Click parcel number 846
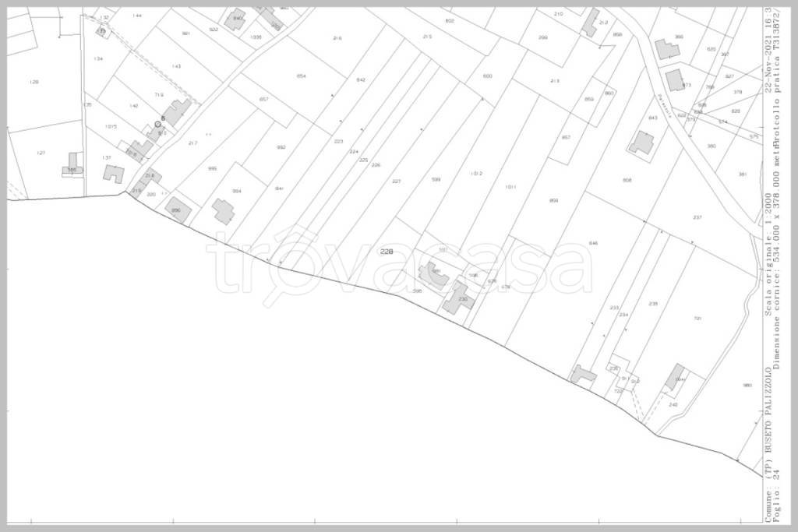This screenshot has height=532, width=798. click(593, 244)
